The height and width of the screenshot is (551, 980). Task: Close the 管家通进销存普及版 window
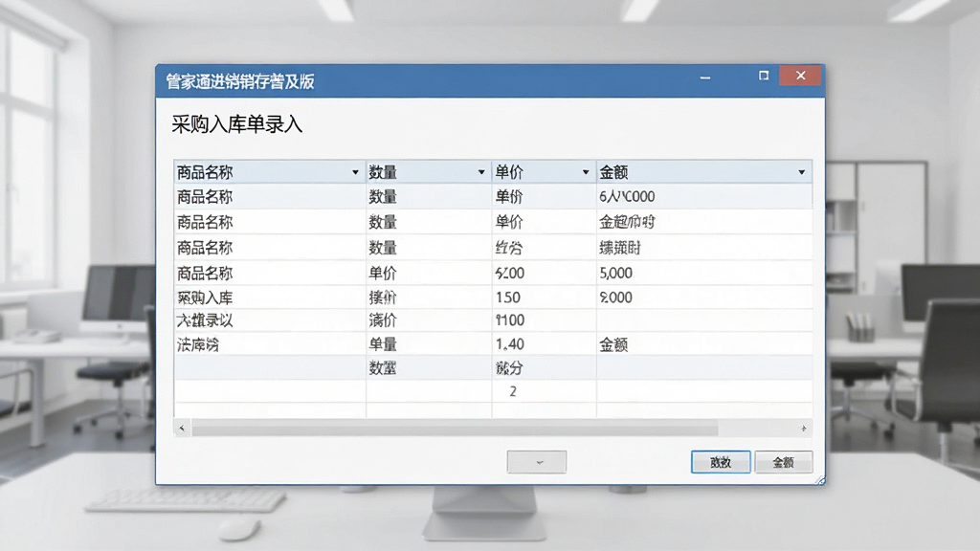[801, 76]
